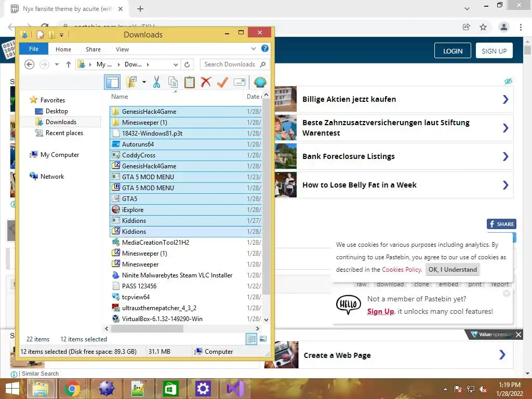Click the Paste clipboard toolbar icon
Image resolution: width=532 pixels, height=399 pixels.
coord(189,82)
